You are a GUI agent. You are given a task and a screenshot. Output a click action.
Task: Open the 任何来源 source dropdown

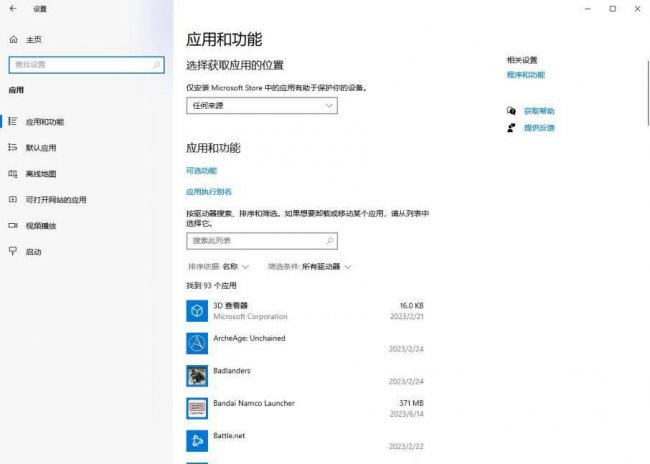(262, 106)
